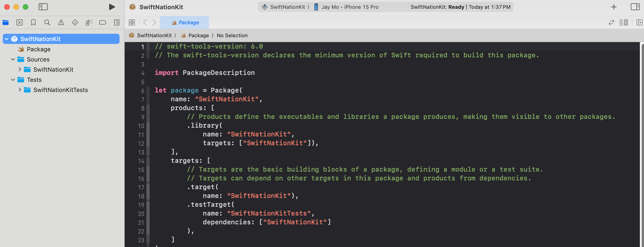644x247 pixels.
Task: Open the Bookmark navigator
Action: point(33,22)
